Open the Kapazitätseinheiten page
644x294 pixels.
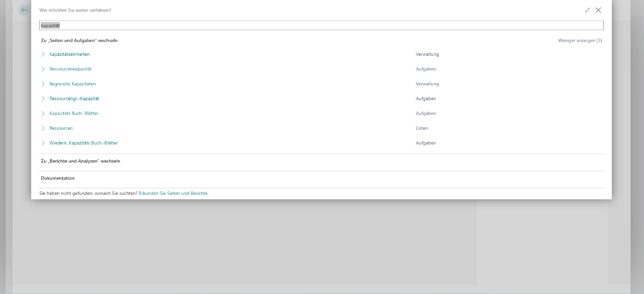[69, 54]
